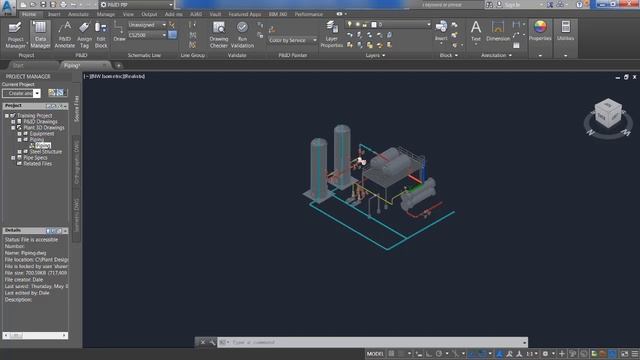Expand the Layers panel title arrow
This screenshot has width=640, height=360.
384,55
